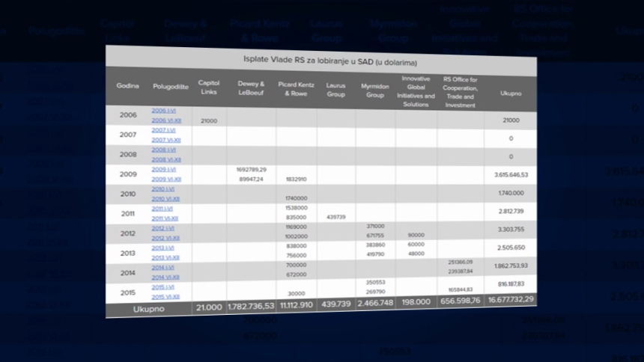This screenshot has height=362, width=644.
Task: Open the 2008 I-VI link
Action: click(163, 150)
